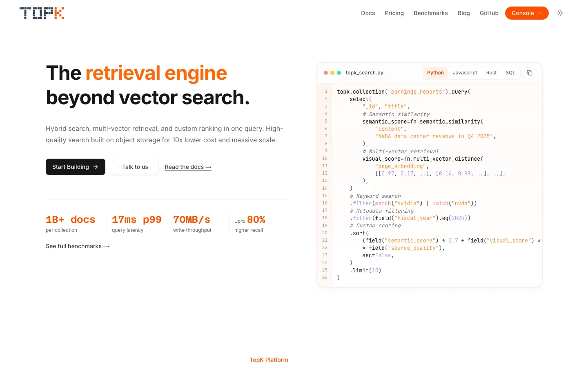Image resolution: width=588 pixels, height=368 pixels.
Task: Switch to the Javascript code tab
Action: tap(465, 73)
